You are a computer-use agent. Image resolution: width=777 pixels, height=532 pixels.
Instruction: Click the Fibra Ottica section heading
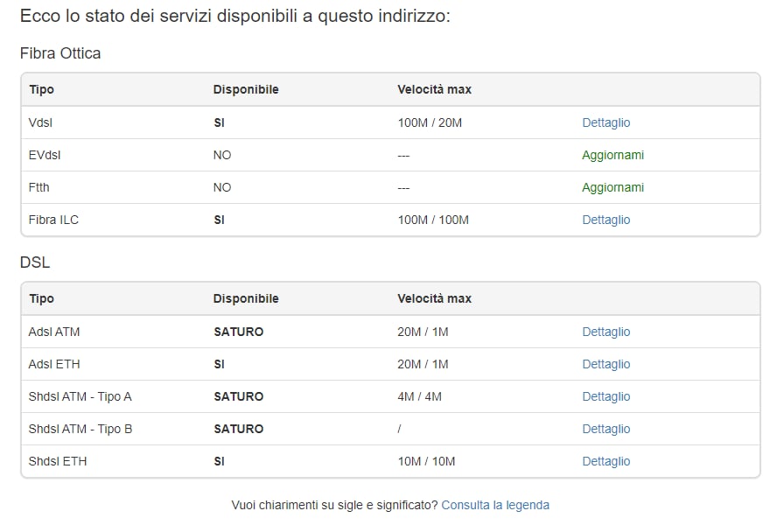coord(60,53)
